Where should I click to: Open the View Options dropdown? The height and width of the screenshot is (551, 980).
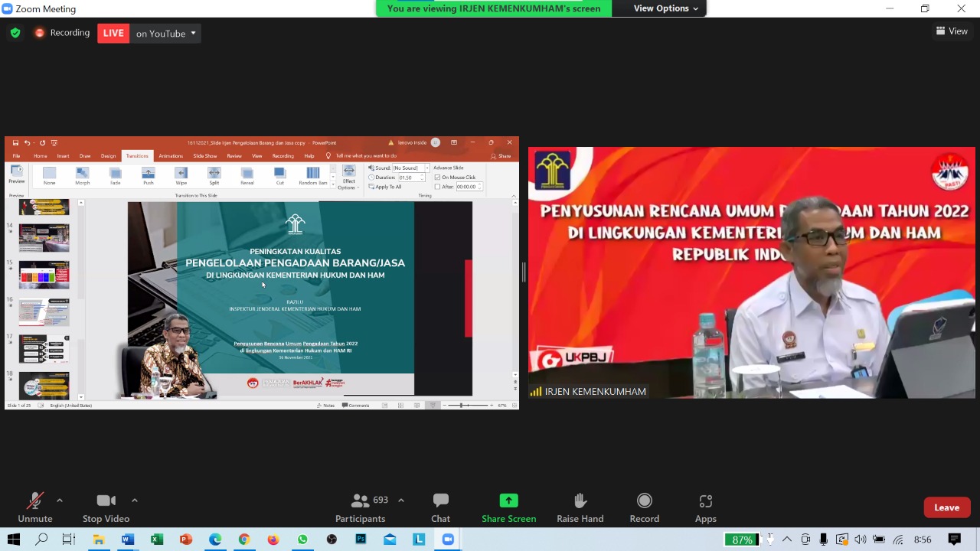click(665, 8)
